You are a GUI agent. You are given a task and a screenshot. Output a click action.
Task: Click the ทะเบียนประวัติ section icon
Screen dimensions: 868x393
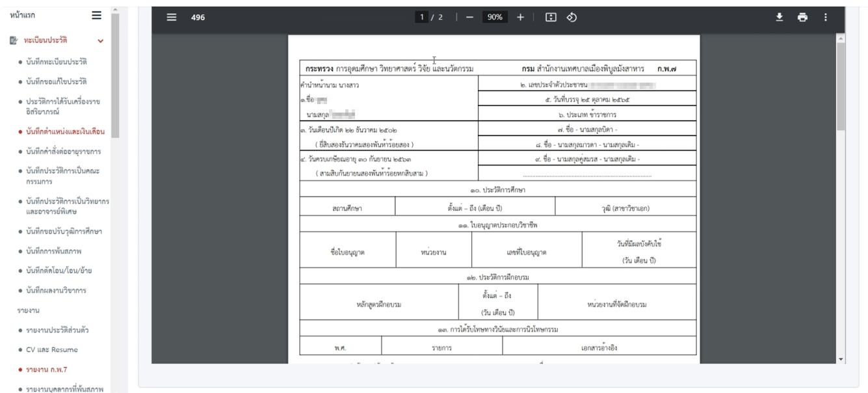coord(14,40)
